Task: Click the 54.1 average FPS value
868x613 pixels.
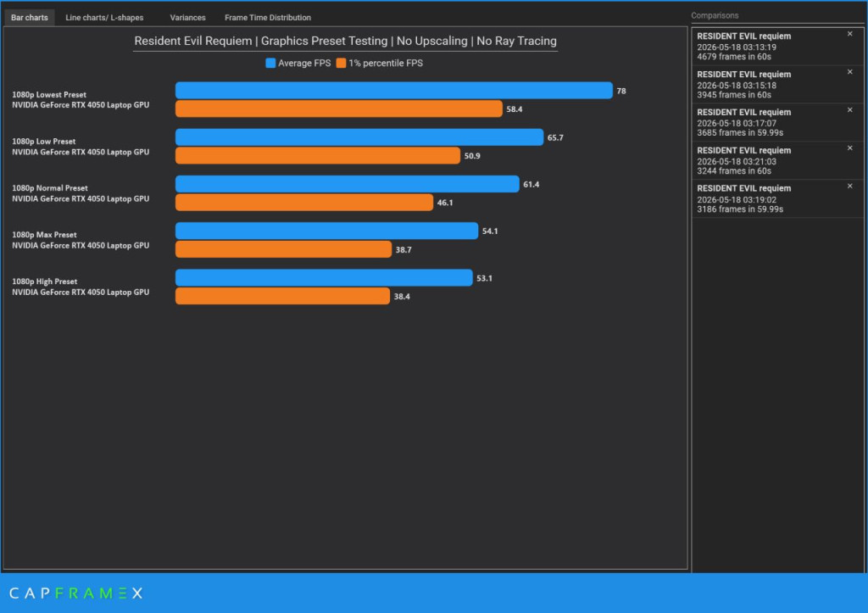Action: [490, 231]
